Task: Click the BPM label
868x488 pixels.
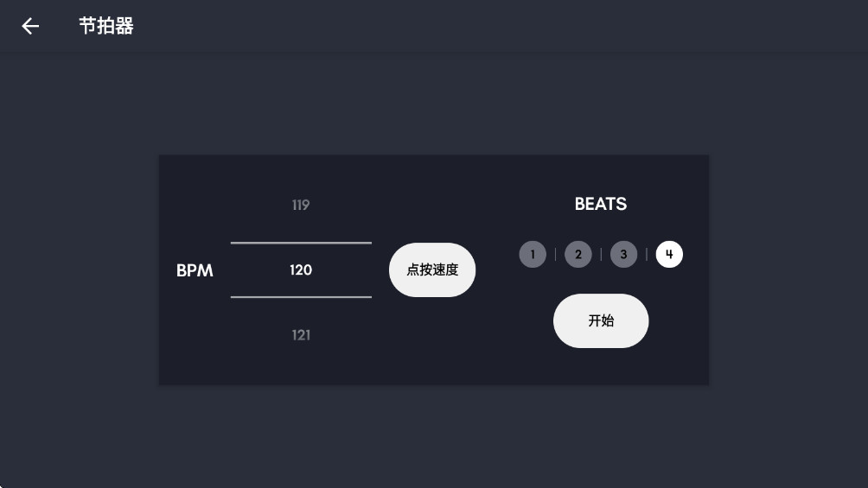Action: pos(195,270)
